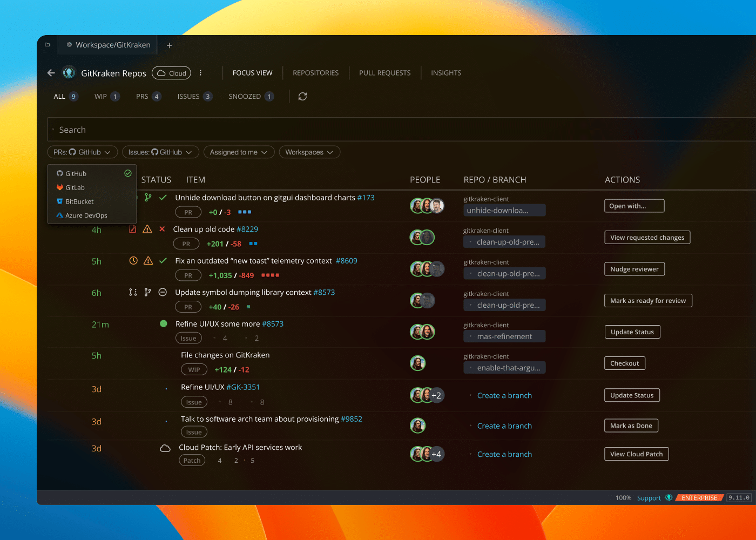Create a branch for Cloud Patch row
The image size is (756, 540).
point(504,454)
